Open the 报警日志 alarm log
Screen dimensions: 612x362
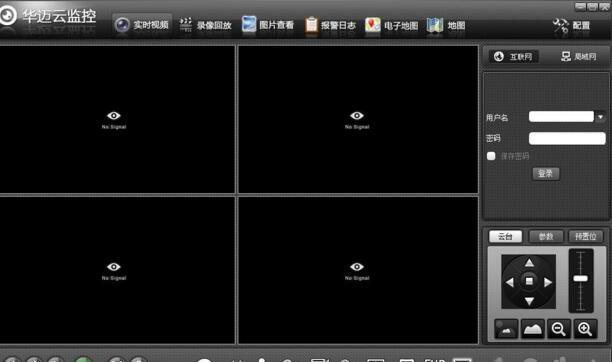pos(330,25)
